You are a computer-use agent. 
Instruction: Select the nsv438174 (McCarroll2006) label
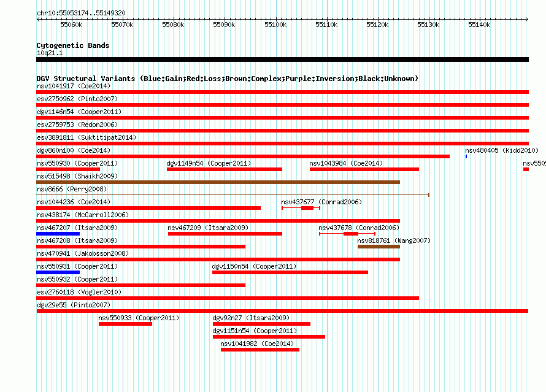[x=83, y=215]
